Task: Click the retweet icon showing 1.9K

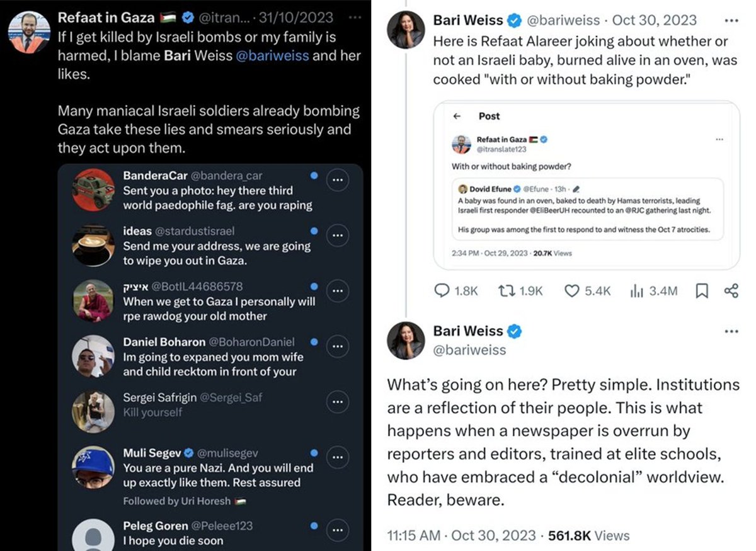Action: tap(506, 290)
